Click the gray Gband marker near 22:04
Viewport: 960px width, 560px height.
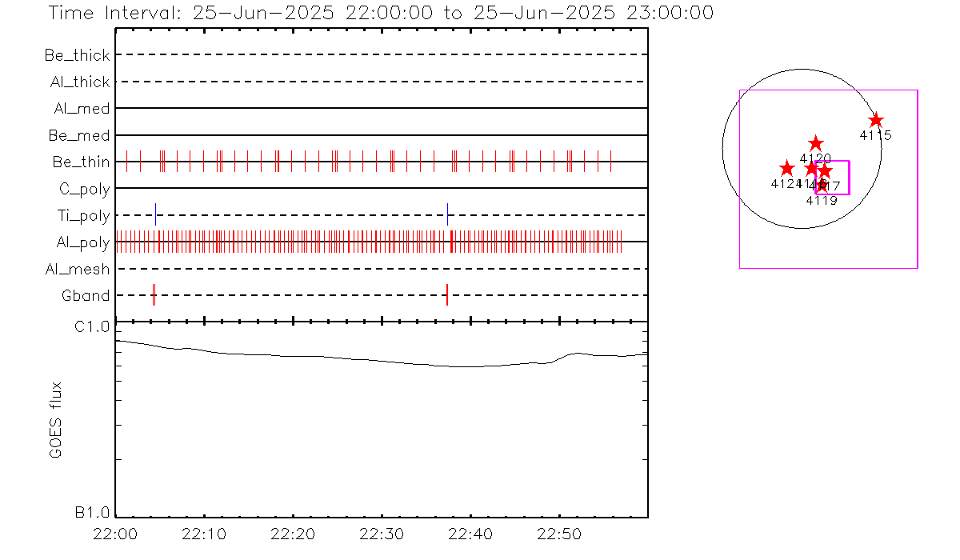[154, 295]
